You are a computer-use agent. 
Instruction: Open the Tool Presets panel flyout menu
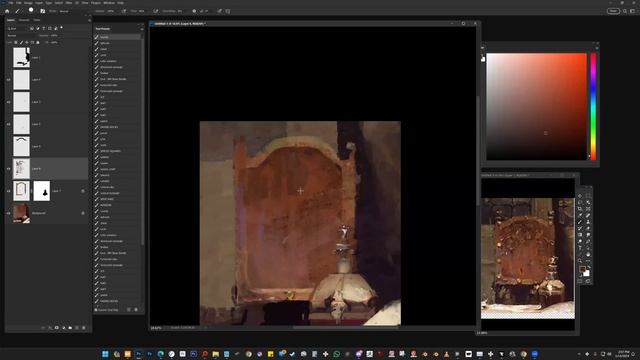[x=142, y=29]
